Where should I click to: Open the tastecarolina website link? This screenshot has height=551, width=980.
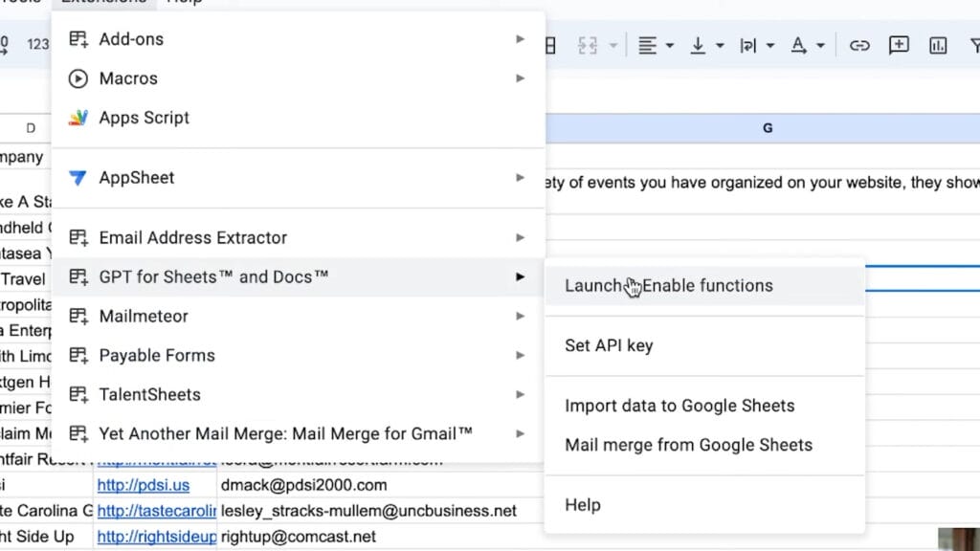156,511
